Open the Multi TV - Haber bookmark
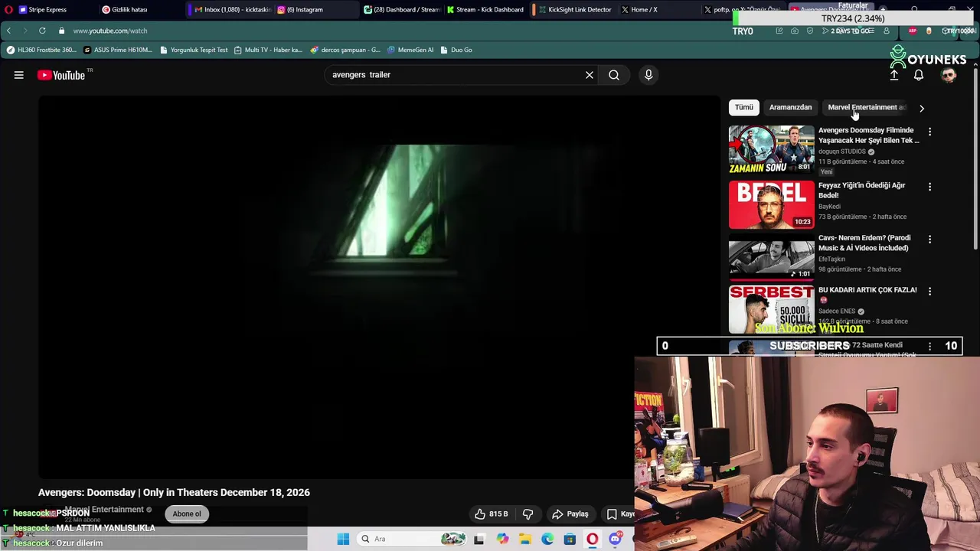Image resolution: width=980 pixels, height=551 pixels. [268, 50]
